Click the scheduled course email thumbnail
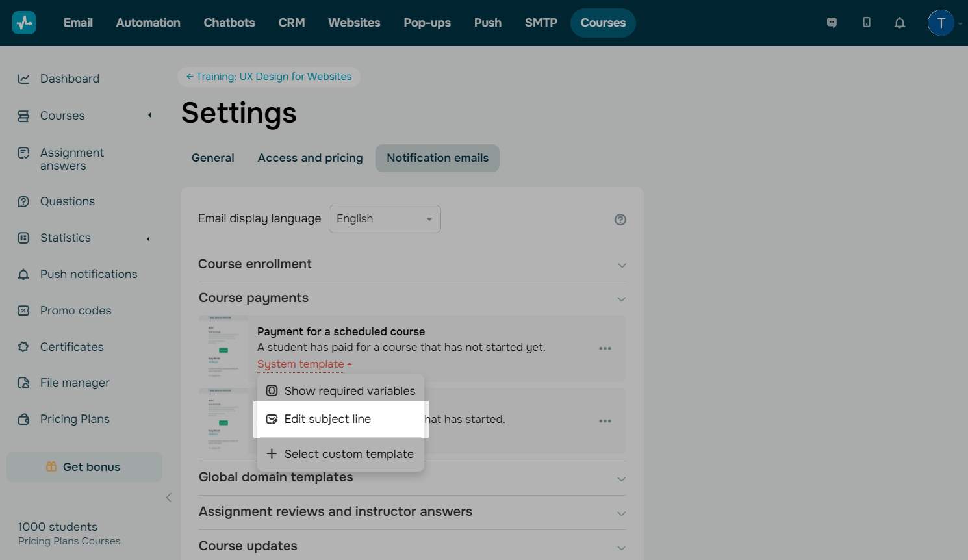 [223, 348]
